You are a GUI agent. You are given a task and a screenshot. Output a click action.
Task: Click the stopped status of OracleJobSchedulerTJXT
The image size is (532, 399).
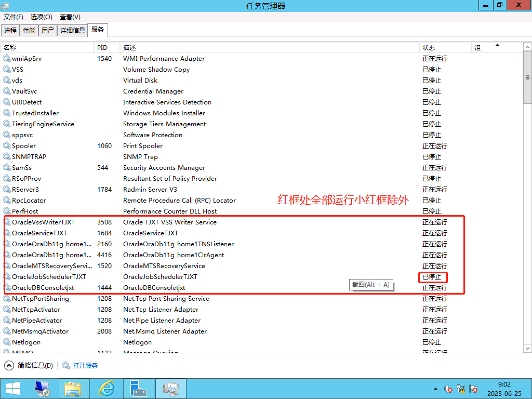click(432, 277)
